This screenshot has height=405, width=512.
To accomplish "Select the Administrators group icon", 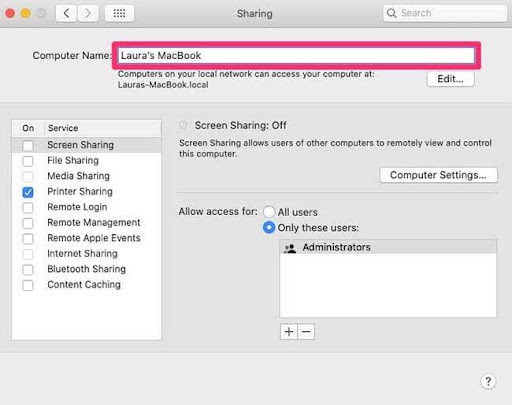I will pyautogui.click(x=290, y=248).
